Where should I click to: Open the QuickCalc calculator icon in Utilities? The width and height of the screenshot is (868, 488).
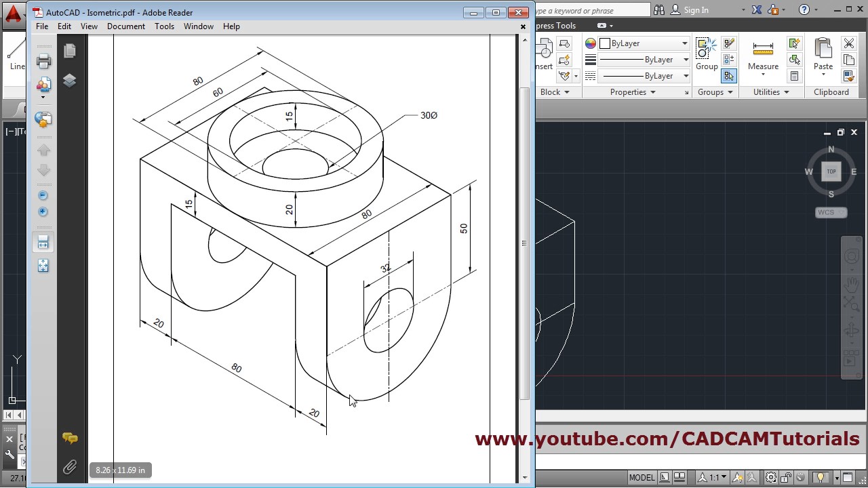[x=795, y=76]
